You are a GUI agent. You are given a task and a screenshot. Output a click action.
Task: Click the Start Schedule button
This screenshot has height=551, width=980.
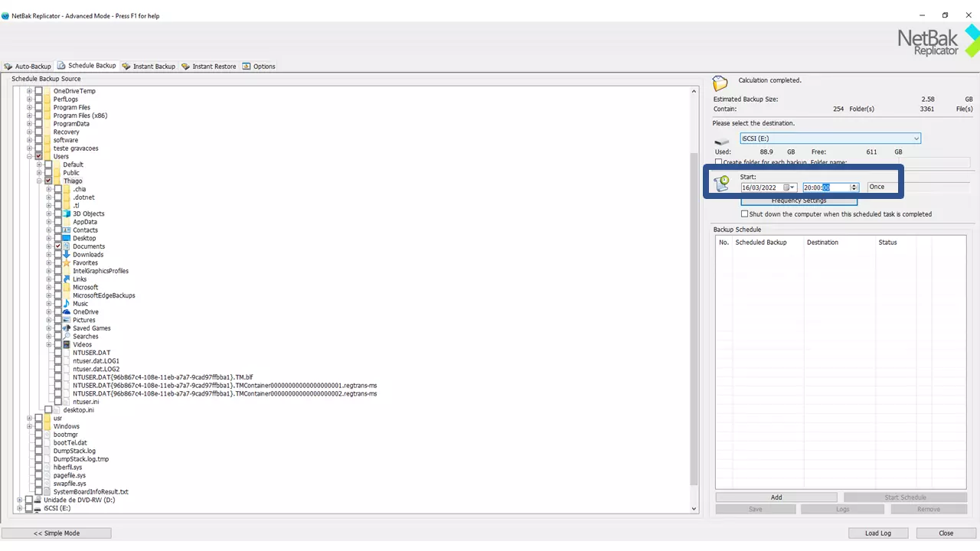point(905,497)
